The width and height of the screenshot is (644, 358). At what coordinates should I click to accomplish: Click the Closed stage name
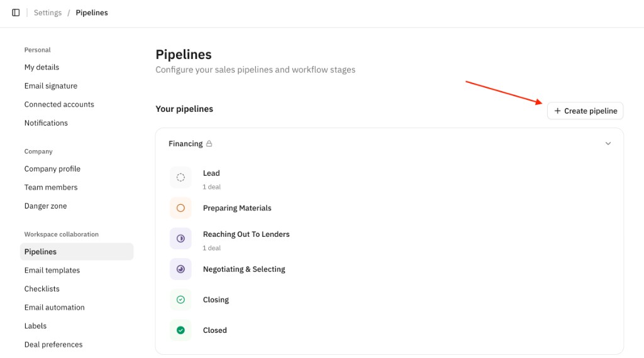tap(215, 330)
